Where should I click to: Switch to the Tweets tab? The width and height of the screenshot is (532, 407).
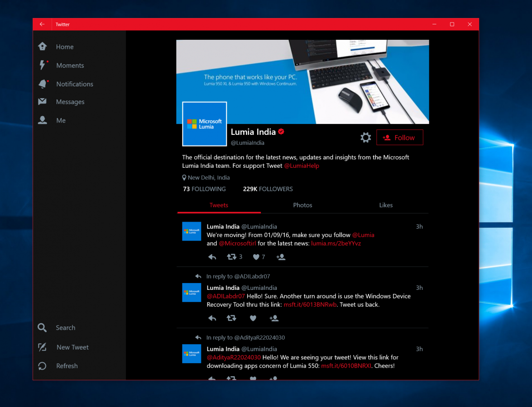tap(219, 205)
